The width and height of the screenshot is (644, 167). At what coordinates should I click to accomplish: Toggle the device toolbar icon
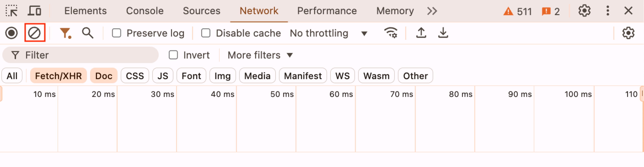tap(34, 11)
